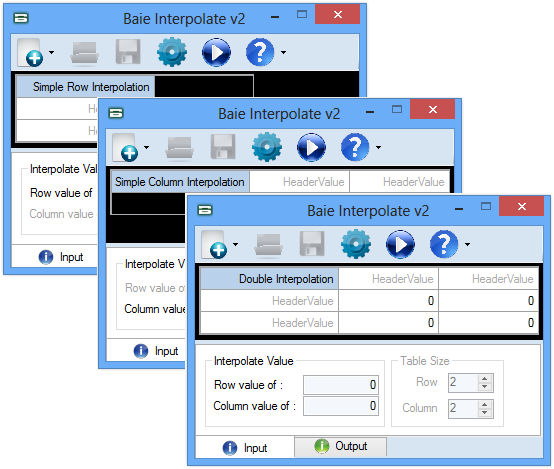The height and width of the screenshot is (469, 554).
Task: Click the Run play icon in Simple Row Interpolation window
Action: [x=216, y=52]
